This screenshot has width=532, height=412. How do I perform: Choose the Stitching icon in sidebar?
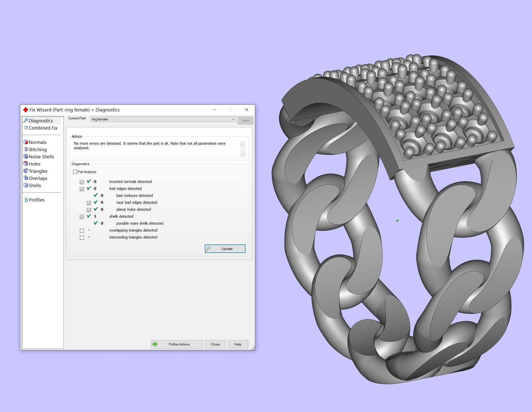pos(26,149)
